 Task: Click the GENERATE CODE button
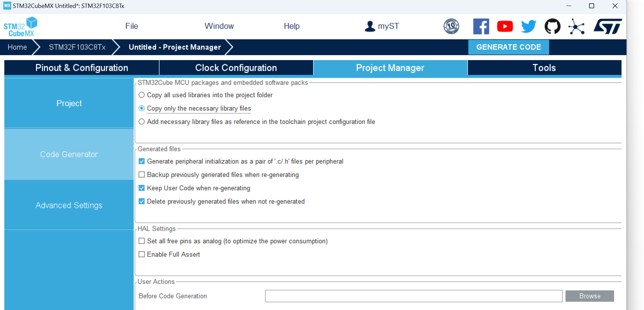point(509,47)
